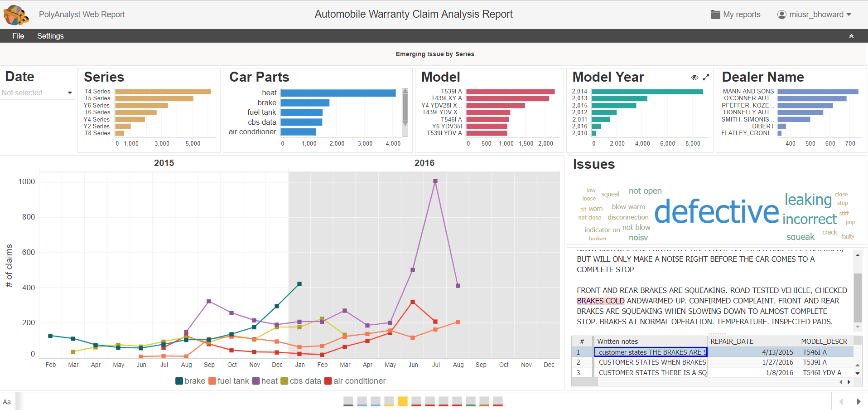Click PolyAnalyst Web Report title link
868x410 pixels.
(82, 15)
